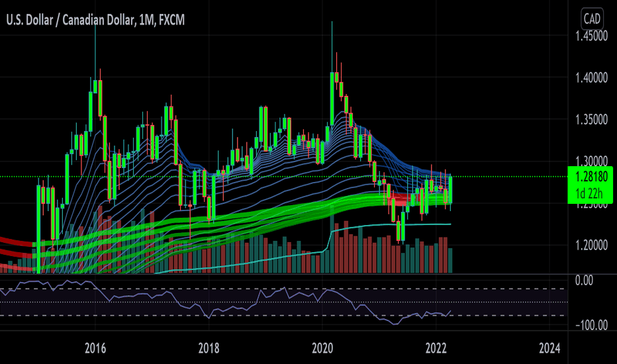Click the CAD currency button
Image resolution: width=617 pixels, height=364 pixels.
[592, 19]
